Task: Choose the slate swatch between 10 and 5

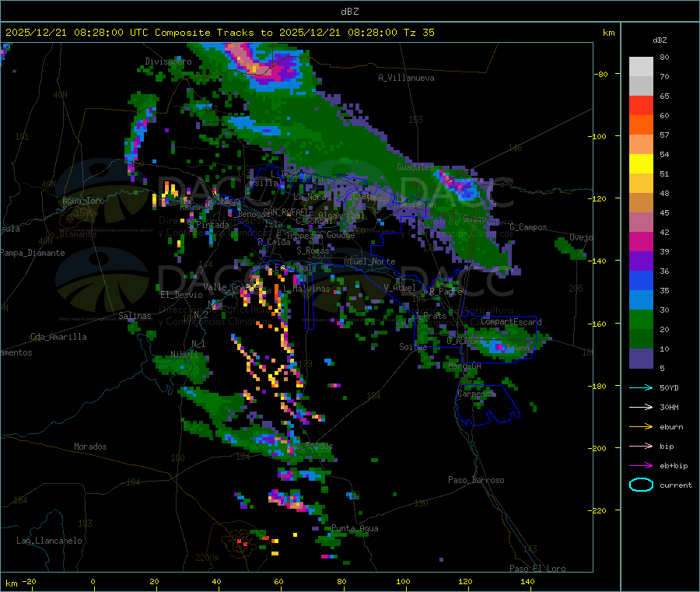Action: [641, 359]
